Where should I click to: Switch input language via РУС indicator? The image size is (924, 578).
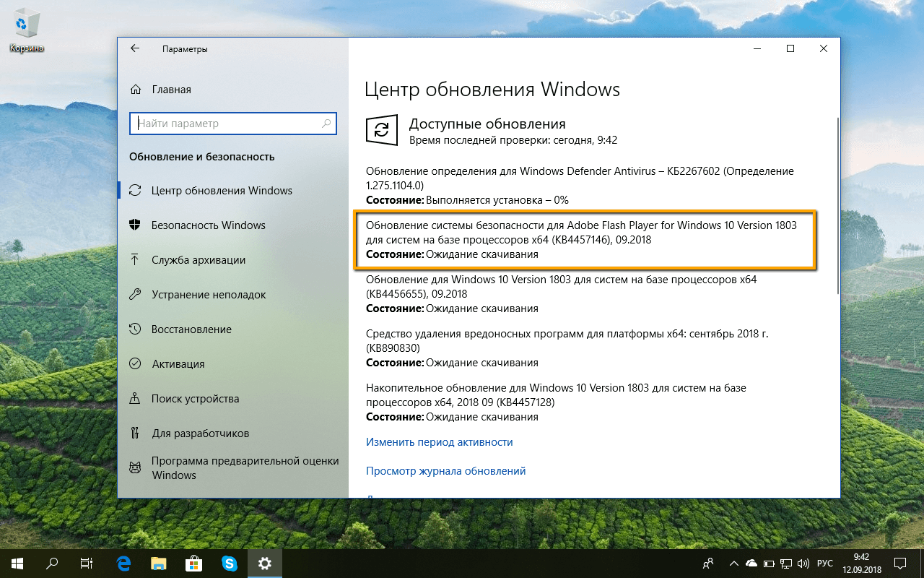coord(824,563)
